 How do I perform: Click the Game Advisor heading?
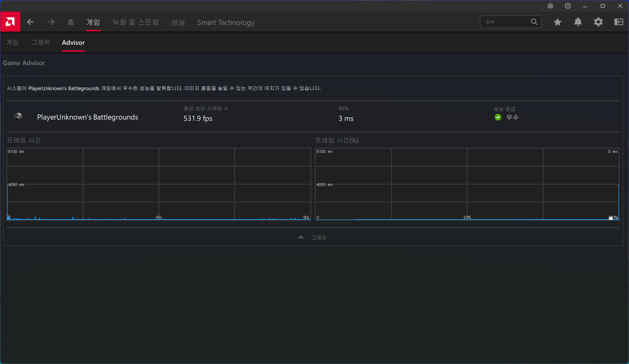(24, 63)
